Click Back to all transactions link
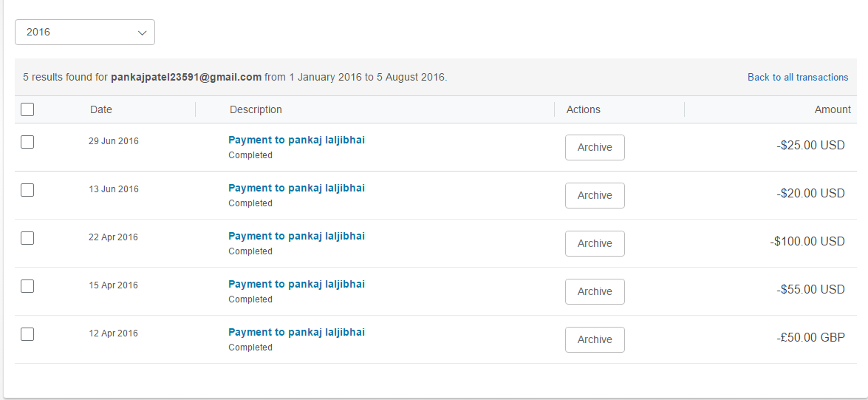 pos(798,77)
